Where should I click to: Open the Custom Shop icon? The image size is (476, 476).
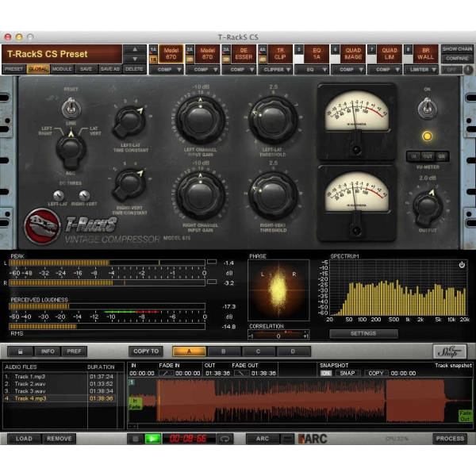click(x=450, y=351)
